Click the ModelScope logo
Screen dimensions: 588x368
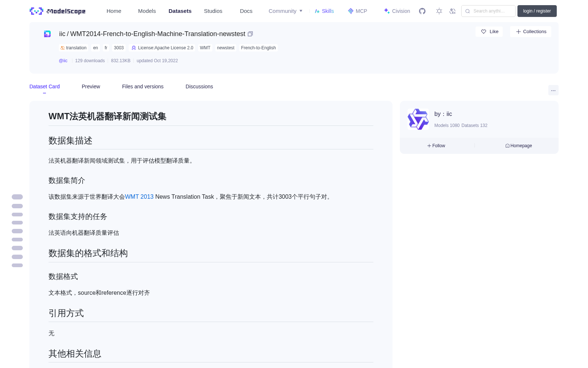tap(58, 11)
